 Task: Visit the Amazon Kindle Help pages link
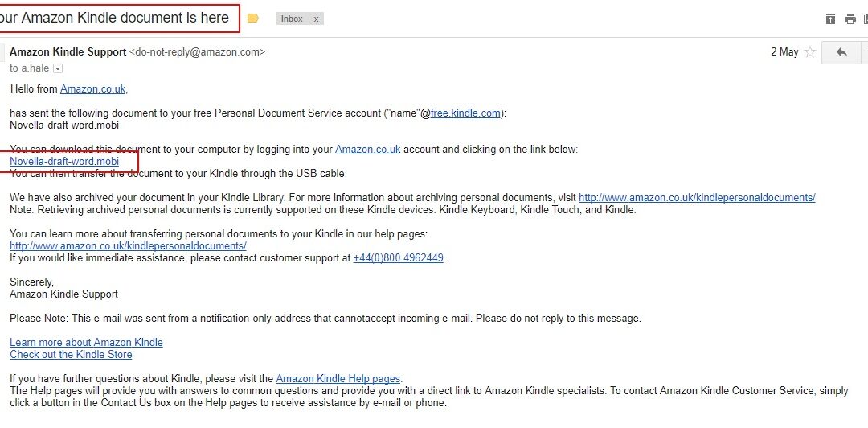click(x=338, y=379)
